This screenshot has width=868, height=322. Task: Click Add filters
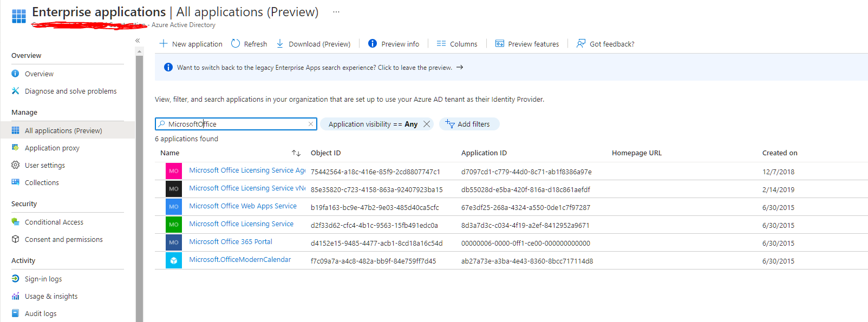(x=469, y=124)
